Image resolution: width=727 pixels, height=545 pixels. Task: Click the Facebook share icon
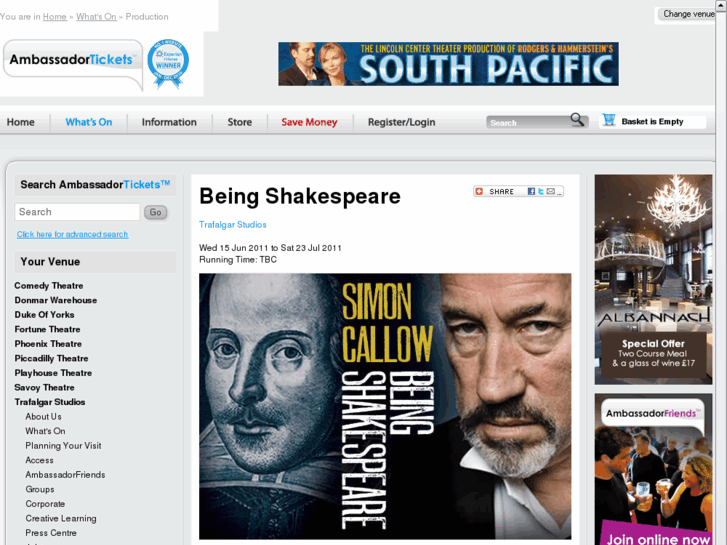coord(531,192)
